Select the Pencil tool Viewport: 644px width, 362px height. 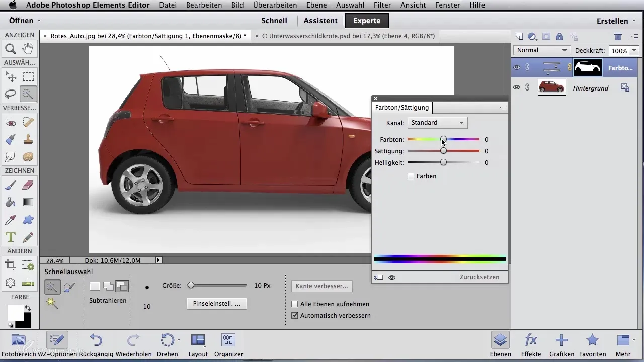click(28, 237)
